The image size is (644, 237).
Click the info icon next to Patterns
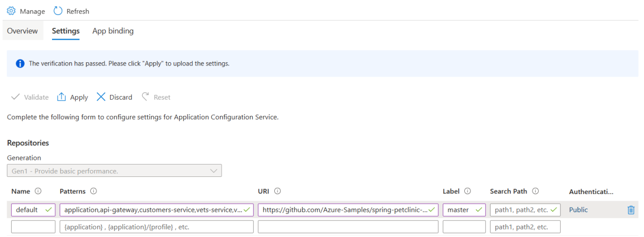coord(93,191)
